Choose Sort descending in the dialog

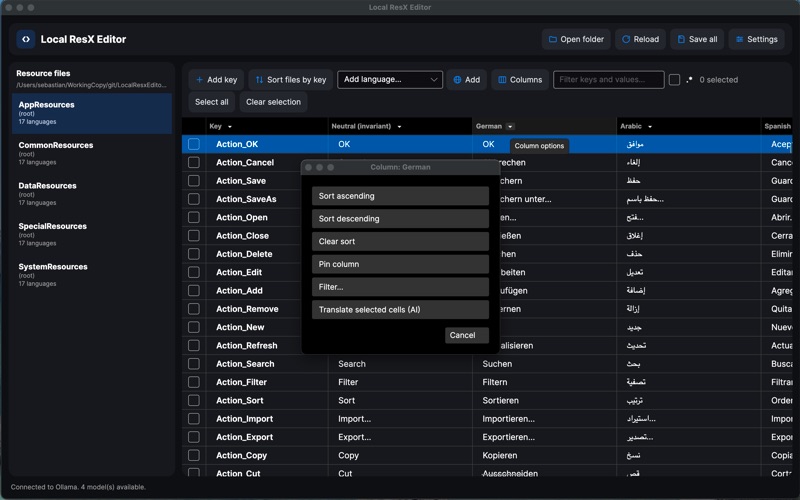coord(401,219)
